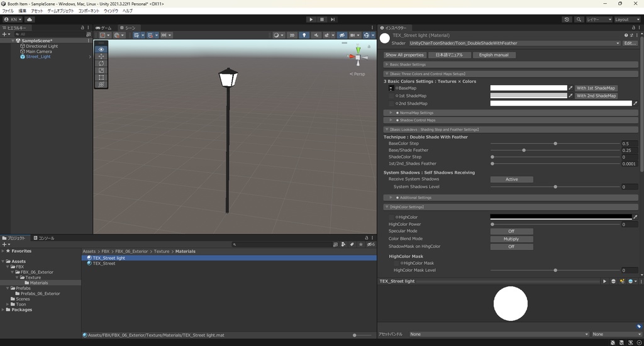Click Show All properties button
Image resolution: width=644 pixels, height=346 pixels.
(404, 55)
